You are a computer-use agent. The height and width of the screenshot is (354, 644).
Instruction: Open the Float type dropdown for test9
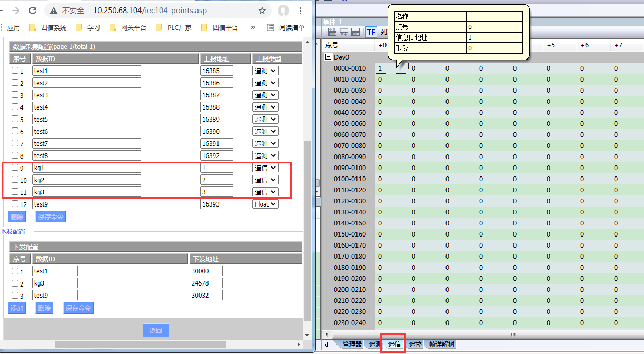[265, 204]
